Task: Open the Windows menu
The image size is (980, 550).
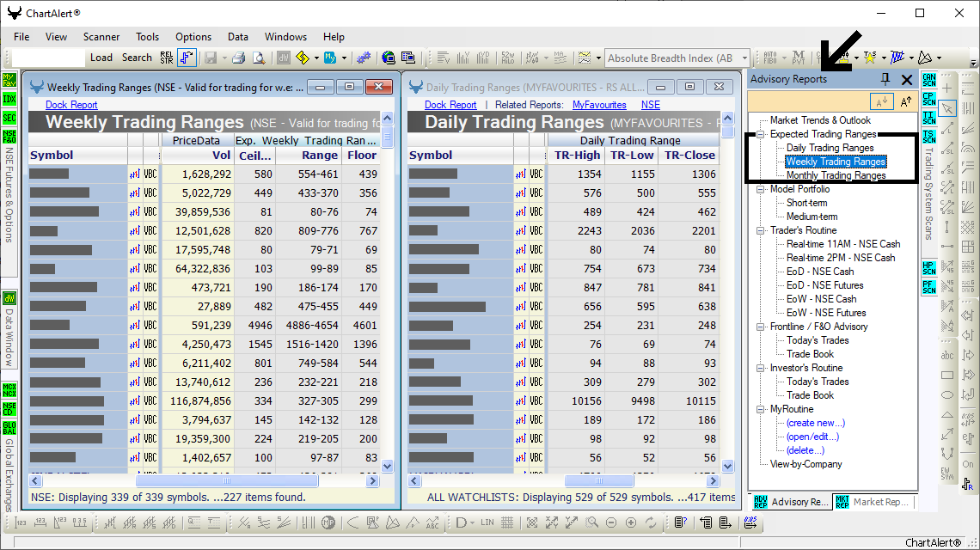Action: tap(285, 37)
